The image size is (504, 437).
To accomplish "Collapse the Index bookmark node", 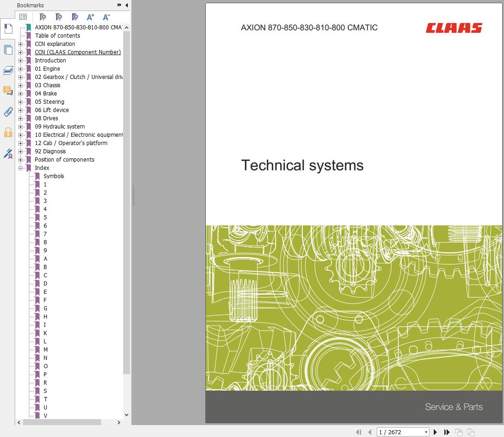I will click(x=20, y=168).
